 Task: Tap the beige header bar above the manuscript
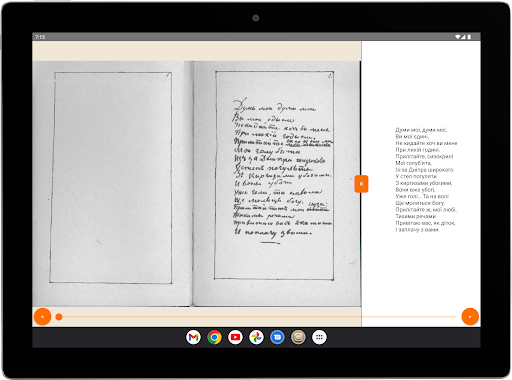coord(197,51)
